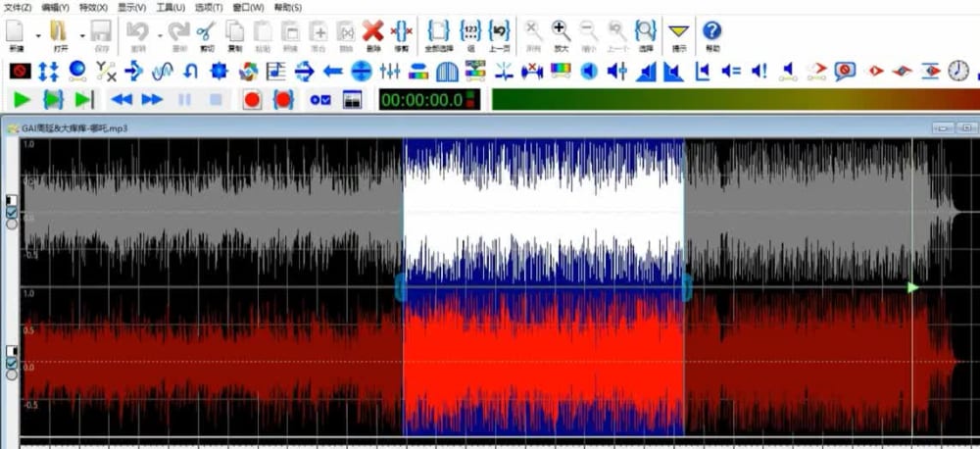Click the speaker with equals match volume icon
This screenshot has width=980, height=449.
click(731, 71)
